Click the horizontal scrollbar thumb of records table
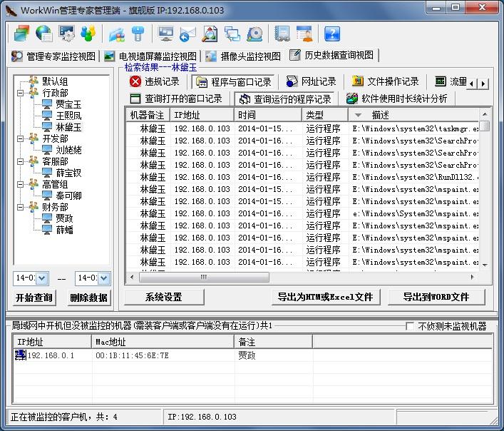 [x=204, y=277]
